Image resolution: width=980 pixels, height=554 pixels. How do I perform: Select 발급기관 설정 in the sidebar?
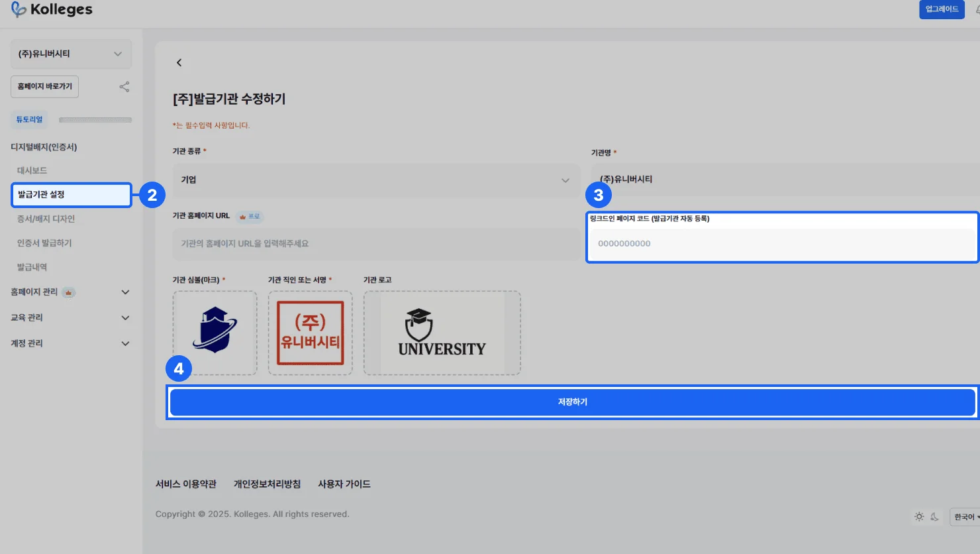(x=72, y=195)
